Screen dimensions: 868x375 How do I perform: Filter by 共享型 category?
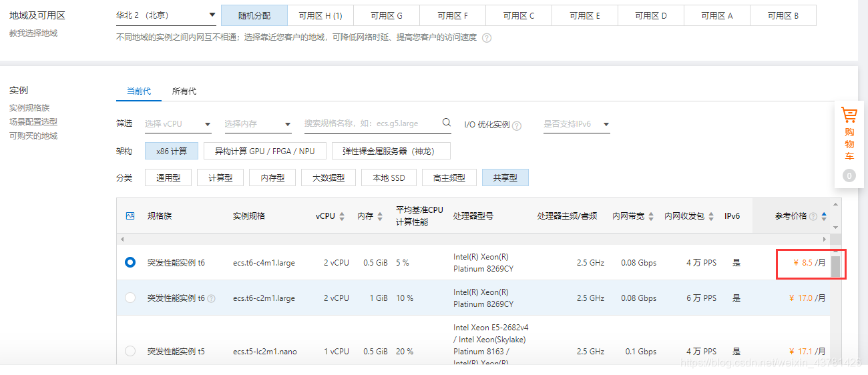[x=505, y=177]
